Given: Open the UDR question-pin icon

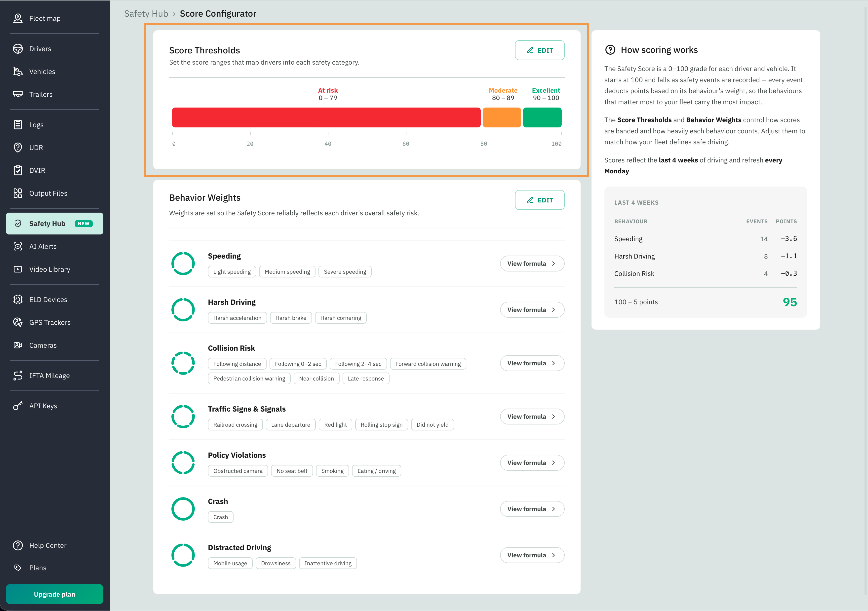Looking at the screenshot, I should 18,148.
